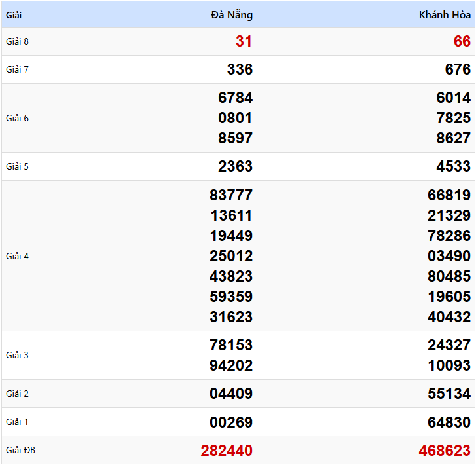The image size is (476, 465).
Task: Select number 10093 in Giải 3
Action: [x=449, y=365]
